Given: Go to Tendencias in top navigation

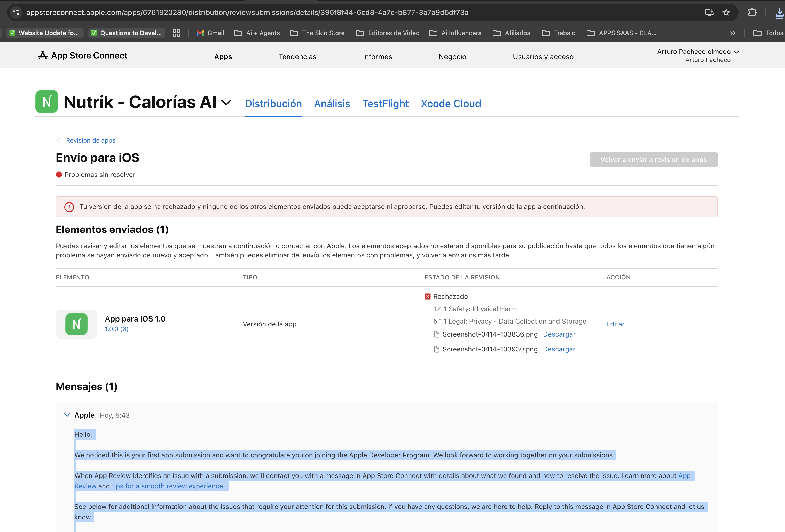Looking at the screenshot, I should point(297,56).
